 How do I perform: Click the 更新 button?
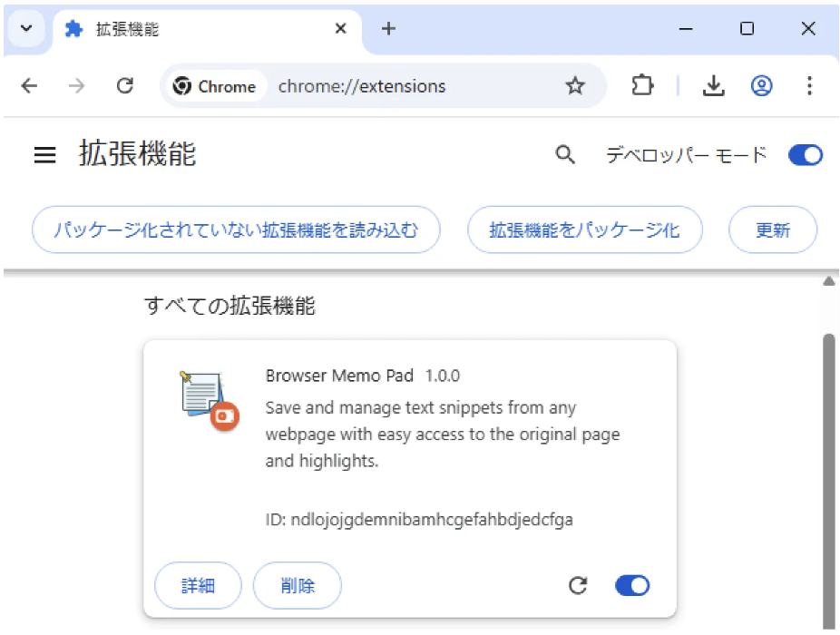[773, 230]
